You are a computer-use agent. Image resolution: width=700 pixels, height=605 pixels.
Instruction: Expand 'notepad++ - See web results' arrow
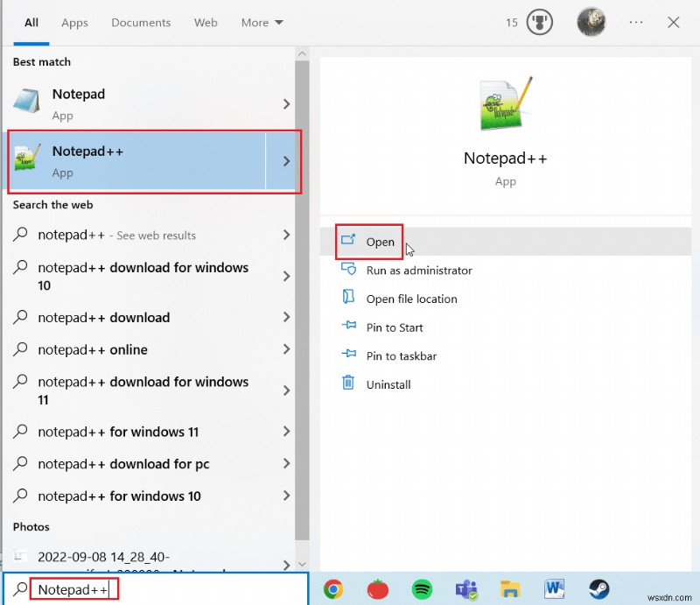286,235
